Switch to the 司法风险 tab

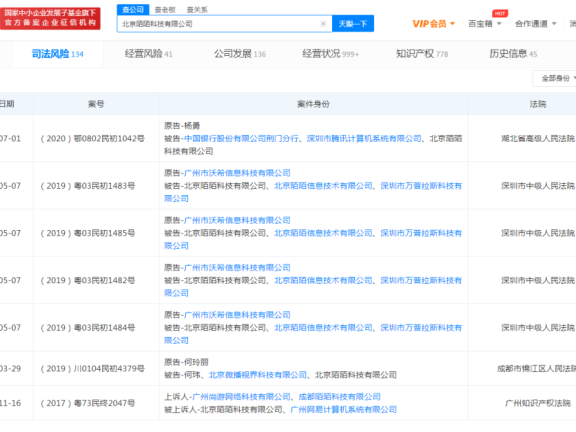pos(57,54)
